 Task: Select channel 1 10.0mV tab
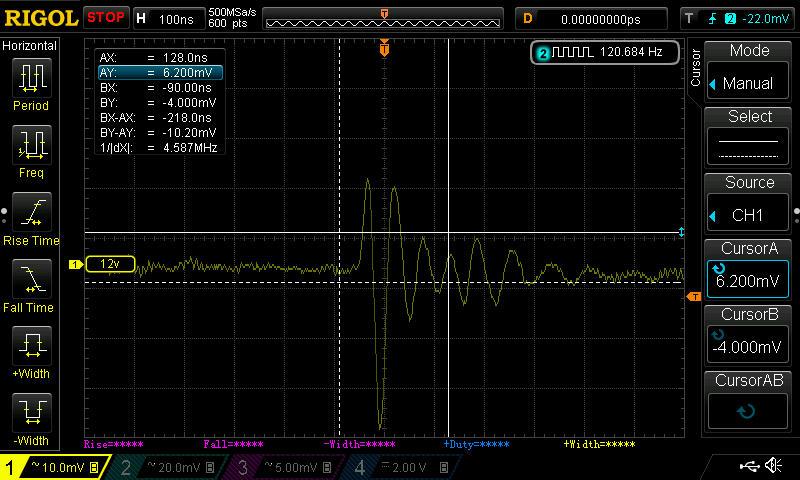(54, 467)
